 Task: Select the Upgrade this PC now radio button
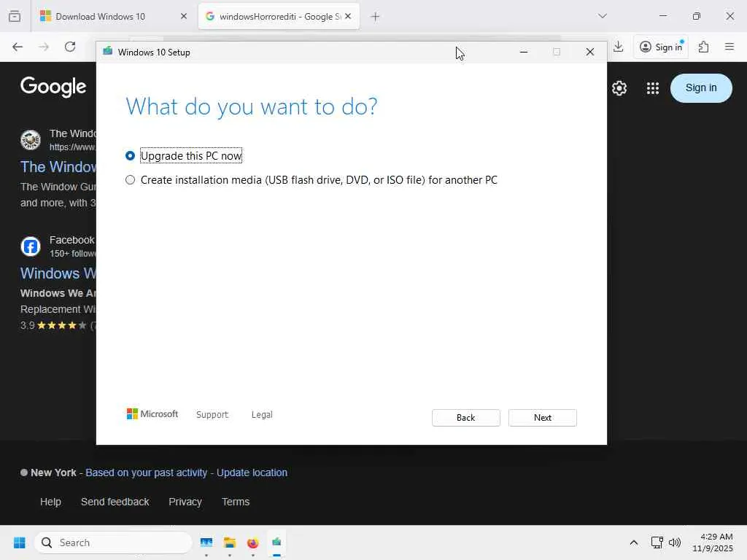(x=130, y=156)
